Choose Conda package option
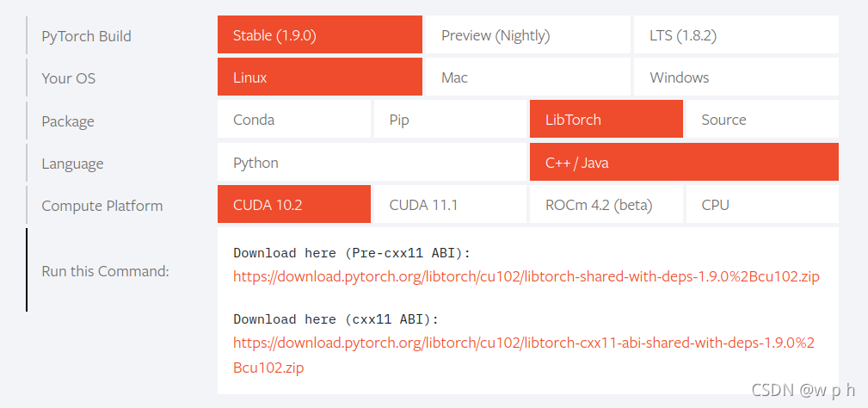This screenshot has height=408, width=868. pos(294,119)
